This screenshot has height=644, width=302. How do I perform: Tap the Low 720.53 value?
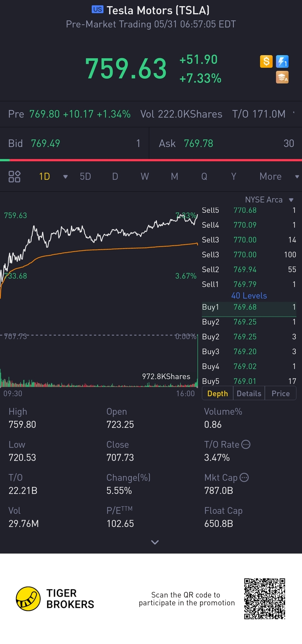22,458
